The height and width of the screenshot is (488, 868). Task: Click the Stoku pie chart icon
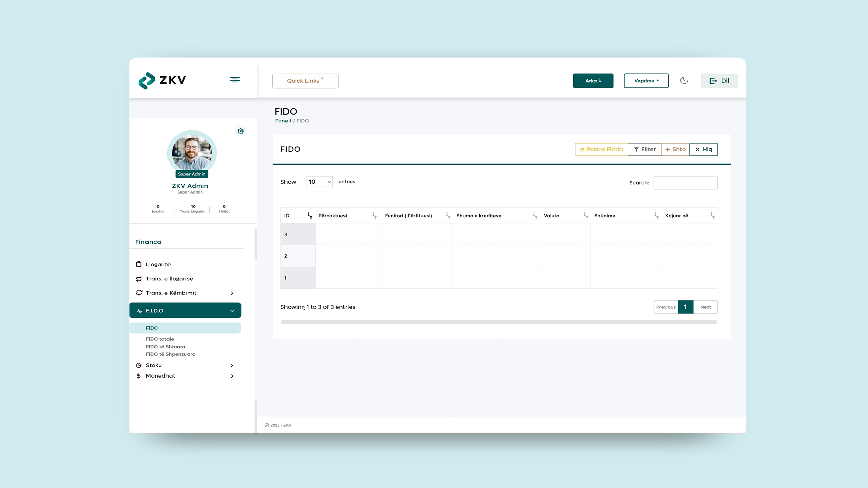pos(139,365)
